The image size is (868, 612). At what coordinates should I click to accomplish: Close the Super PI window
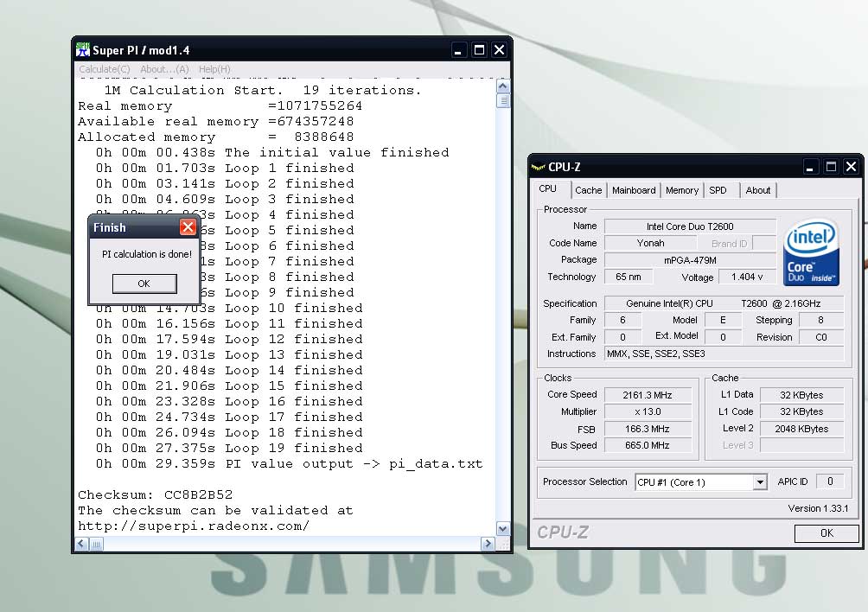(x=500, y=50)
